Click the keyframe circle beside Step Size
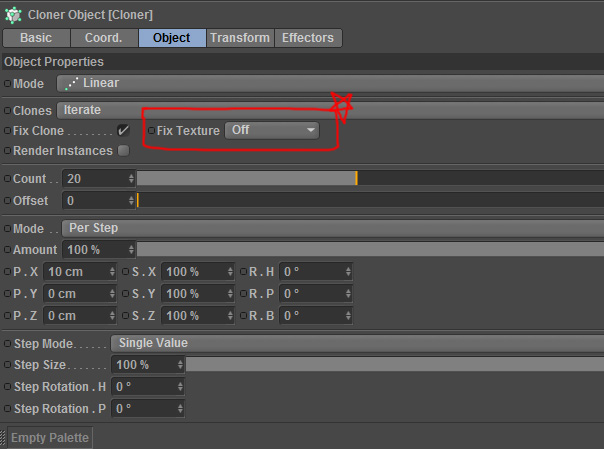 tap(7, 364)
